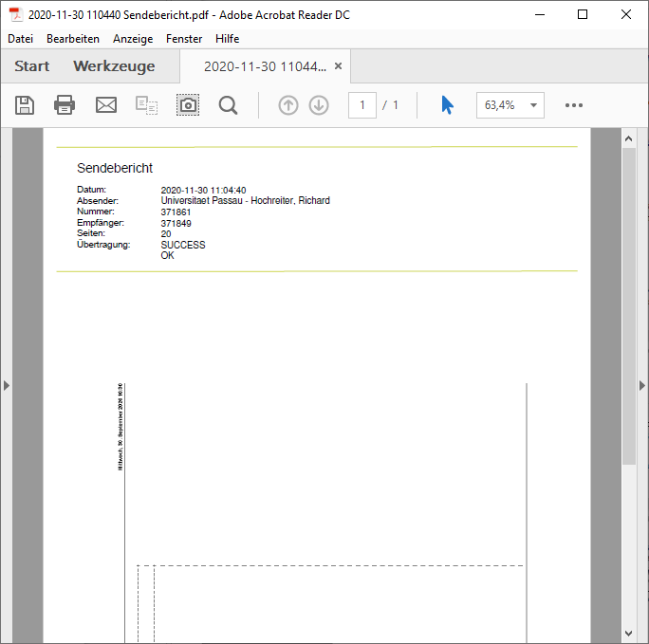
Task: Click the Absender label
Action: [x=98, y=201]
